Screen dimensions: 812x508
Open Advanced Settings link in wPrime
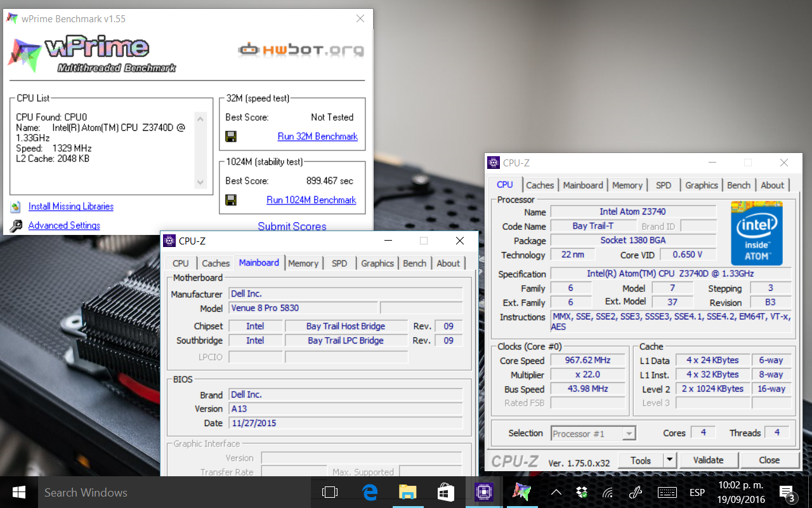pyautogui.click(x=64, y=225)
